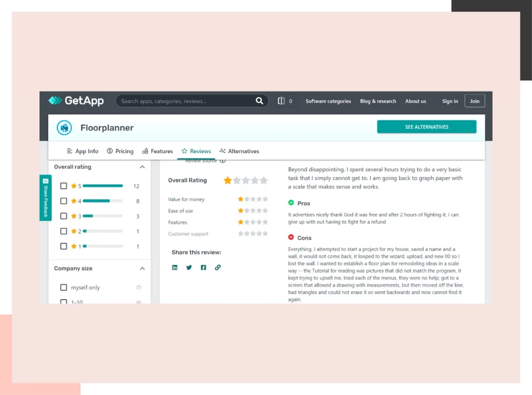Open the Features tab
This screenshot has height=395, width=532.
click(157, 151)
